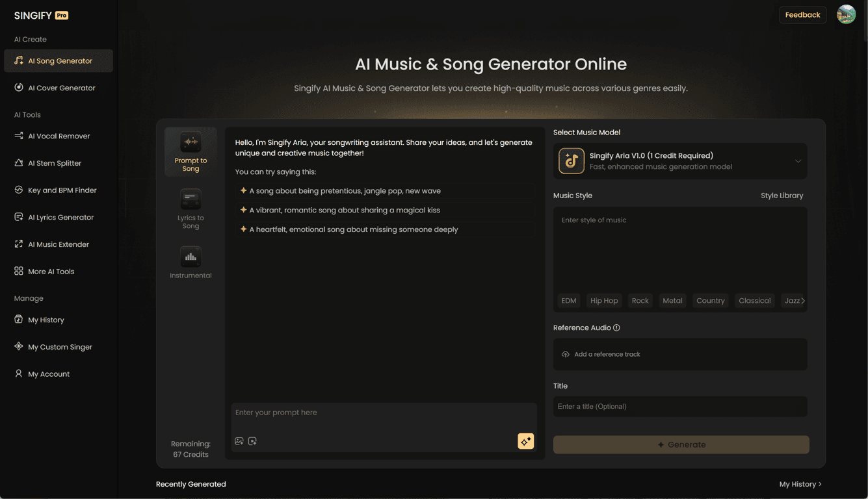The width and height of the screenshot is (868, 499).
Task: Expand the Singify Aria model dropdown
Action: point(798,160)
